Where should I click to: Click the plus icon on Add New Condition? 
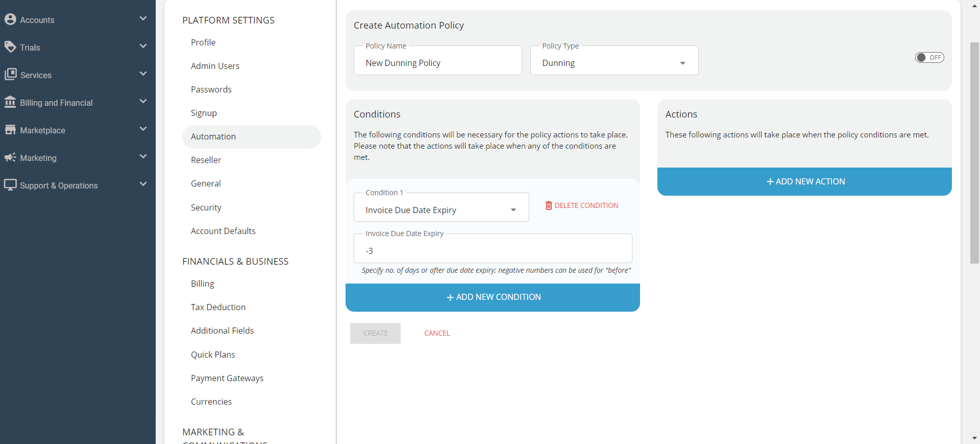point(450,297)
